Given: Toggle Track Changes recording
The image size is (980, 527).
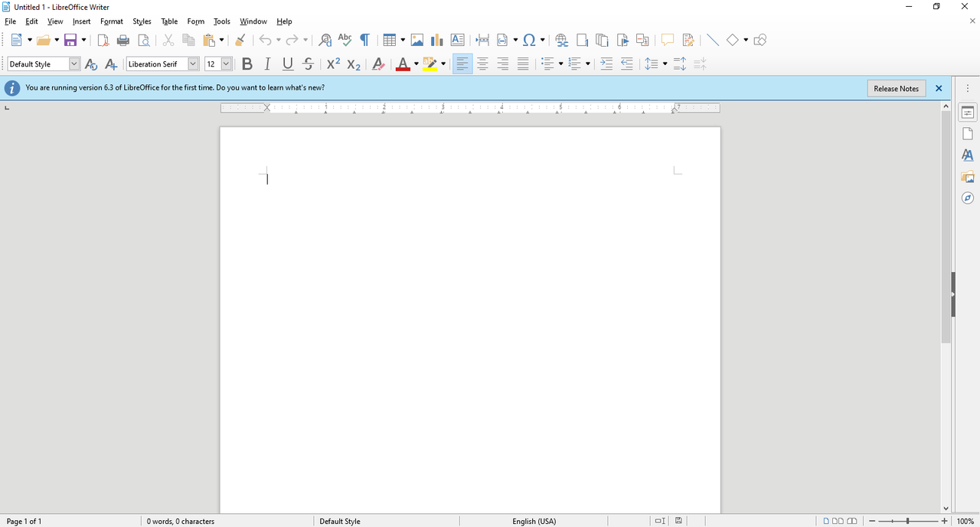Looking at the screenshot, I should pos(688,40).
